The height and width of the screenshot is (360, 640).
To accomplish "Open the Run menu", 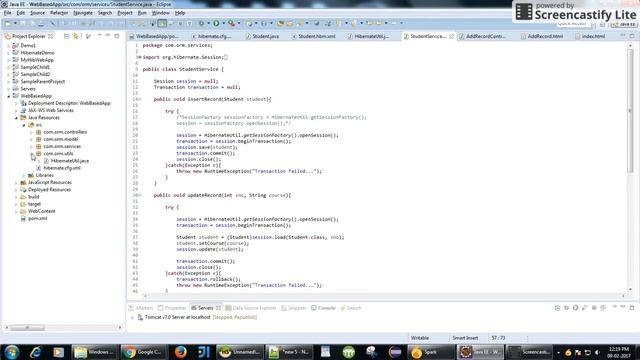I will pos(142,13).
